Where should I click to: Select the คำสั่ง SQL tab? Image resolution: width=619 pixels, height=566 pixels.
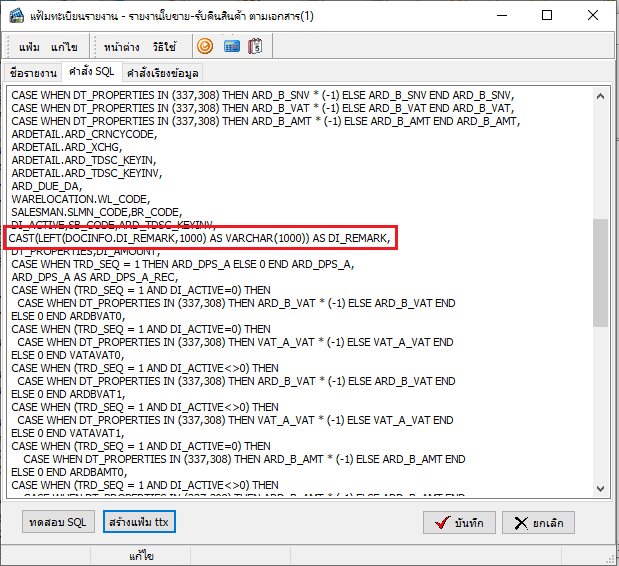click(x=91, y=72)
